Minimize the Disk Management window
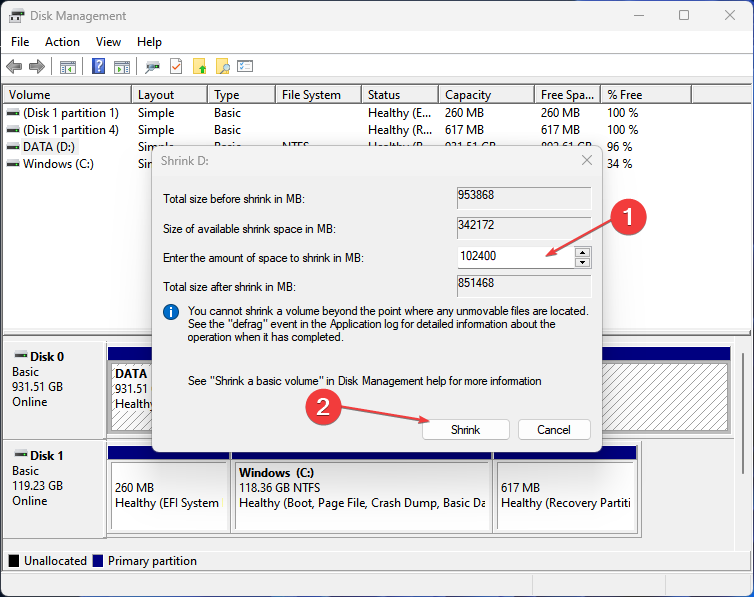Image resolution: width=754 pixels, height=597 pixels. pyautogui.click(x=639, y=15)
